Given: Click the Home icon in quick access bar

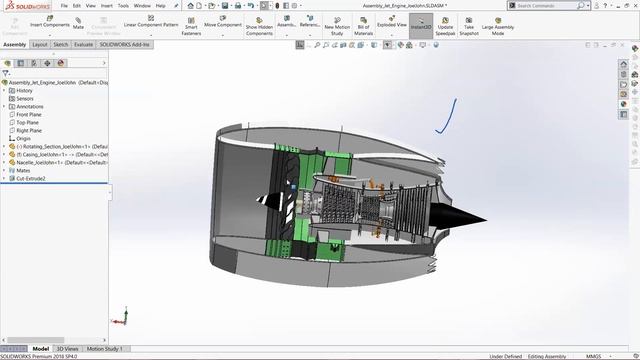Looking at the screenshot, I should 191,6.
